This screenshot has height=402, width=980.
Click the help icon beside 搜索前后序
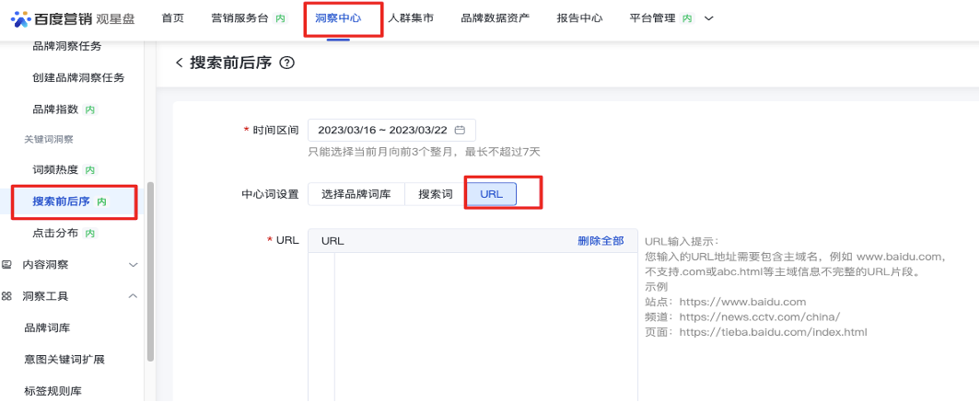point(286,63)
